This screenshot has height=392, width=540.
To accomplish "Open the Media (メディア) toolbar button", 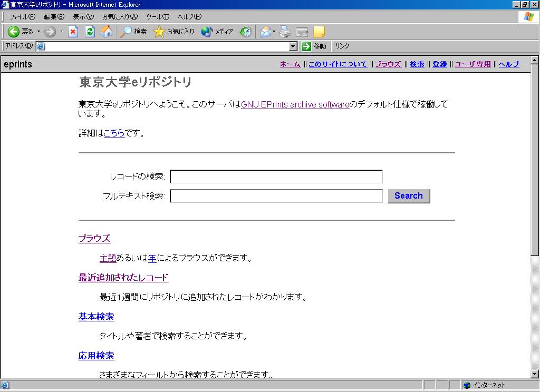I will point(217,32).
